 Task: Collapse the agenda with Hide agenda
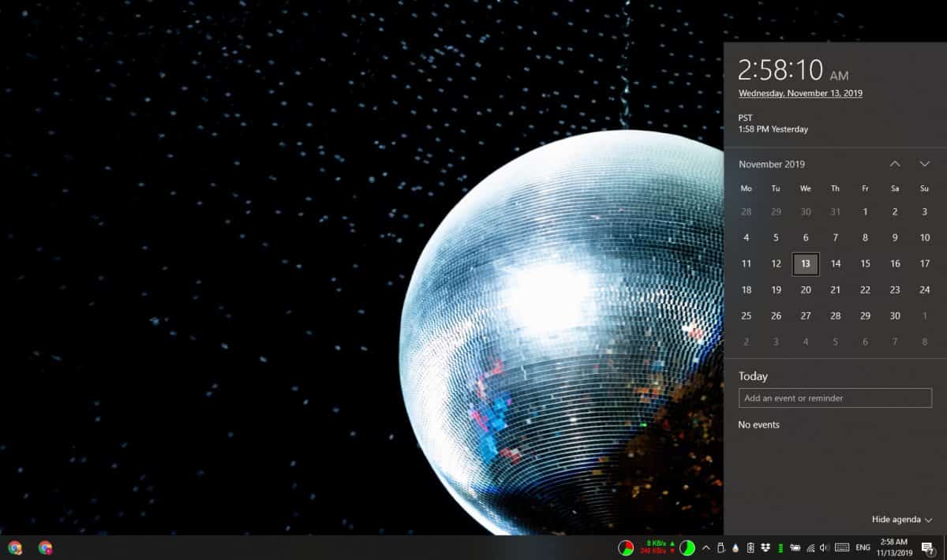click(902, 519)
